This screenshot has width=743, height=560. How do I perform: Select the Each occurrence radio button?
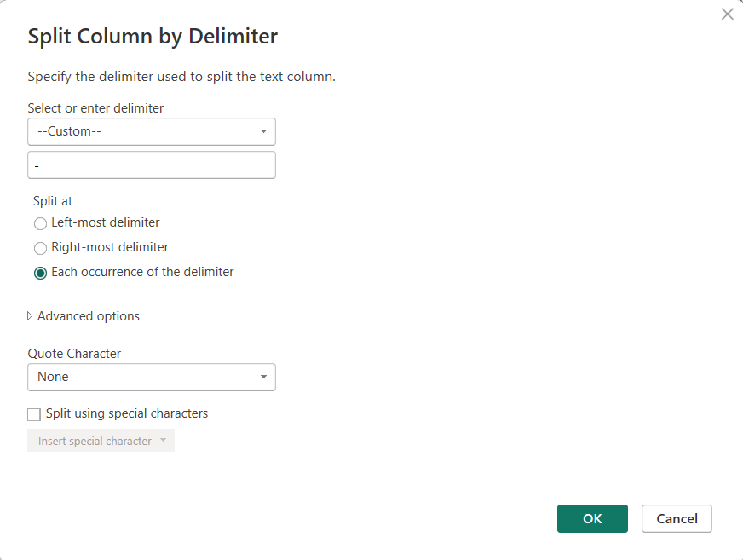pos(40,273)
